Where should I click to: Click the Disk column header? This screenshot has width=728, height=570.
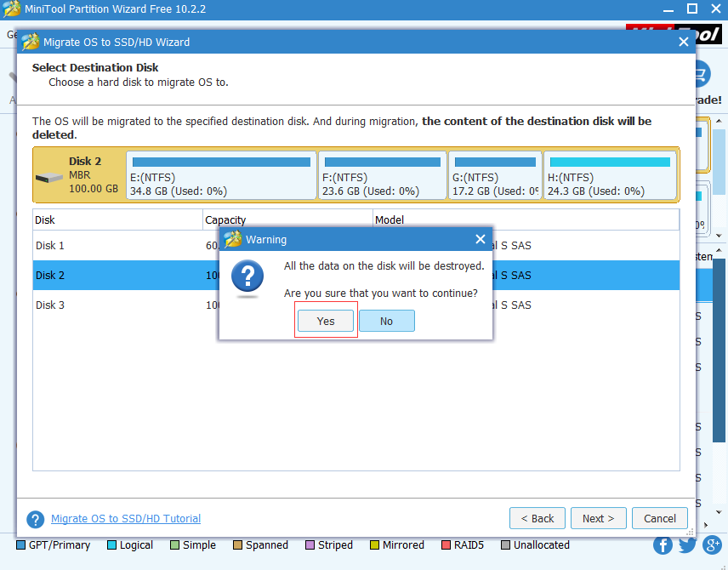tap(118, 219)
